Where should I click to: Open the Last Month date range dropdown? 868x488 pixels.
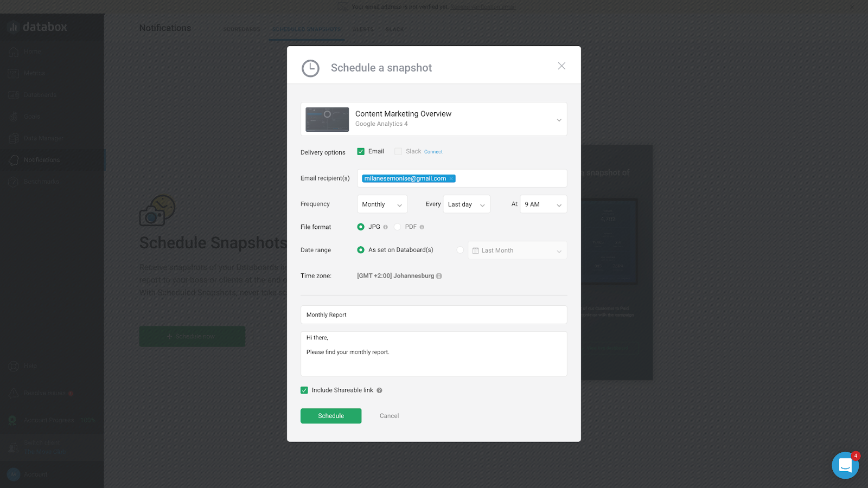518,251
